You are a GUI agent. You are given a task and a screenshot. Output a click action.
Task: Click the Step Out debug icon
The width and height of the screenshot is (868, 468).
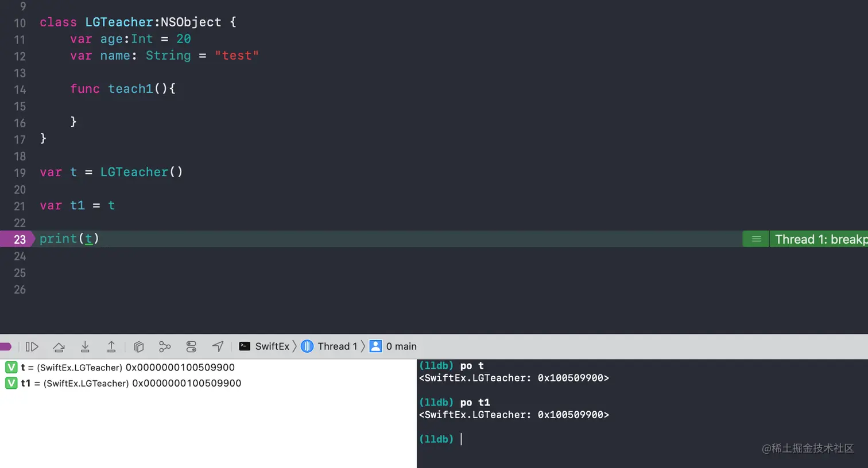[111, 346]
